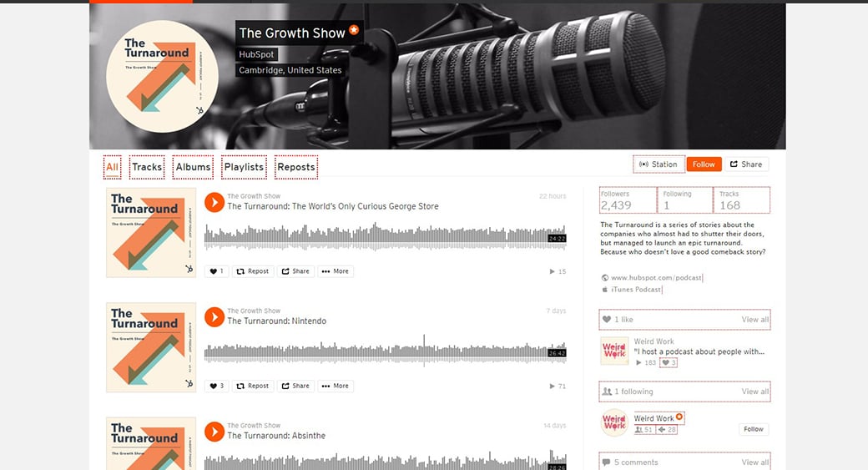Play The World's Only Curious George Store track
868x470 pixels.
214,202
